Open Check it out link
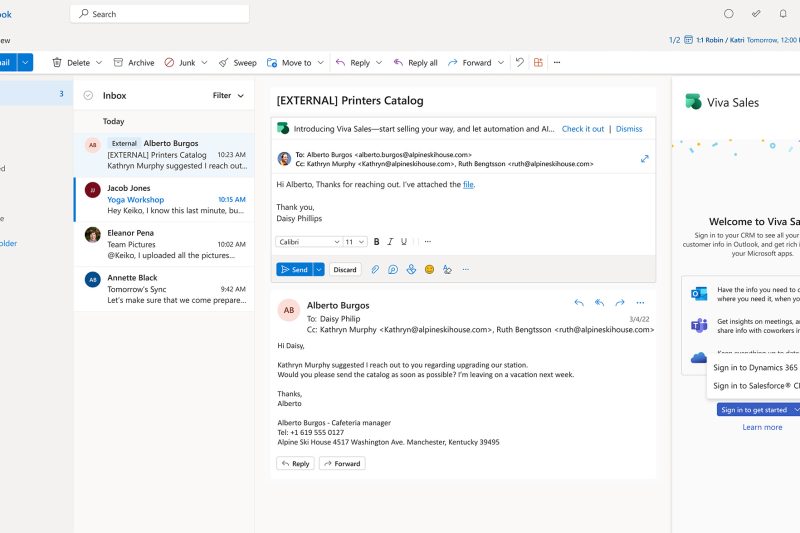The width and height of the screenshot is (800, 533). (x=583, y=129)
